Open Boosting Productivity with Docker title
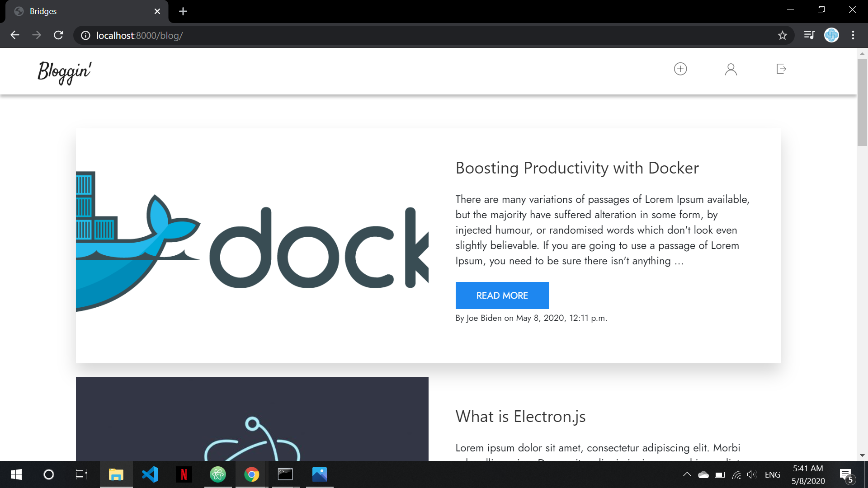This screenshot has height=488, width=868. point(577,168)
